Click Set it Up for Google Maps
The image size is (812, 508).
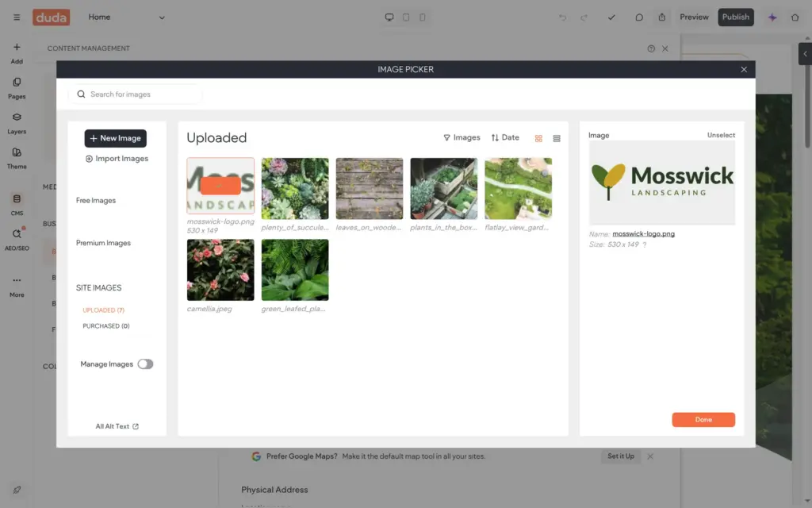tap(620, 456)
